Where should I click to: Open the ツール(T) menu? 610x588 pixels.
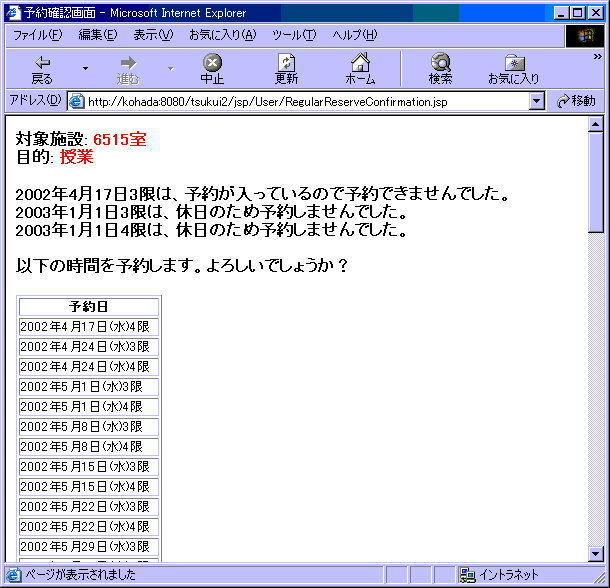(x=294, y=35)
